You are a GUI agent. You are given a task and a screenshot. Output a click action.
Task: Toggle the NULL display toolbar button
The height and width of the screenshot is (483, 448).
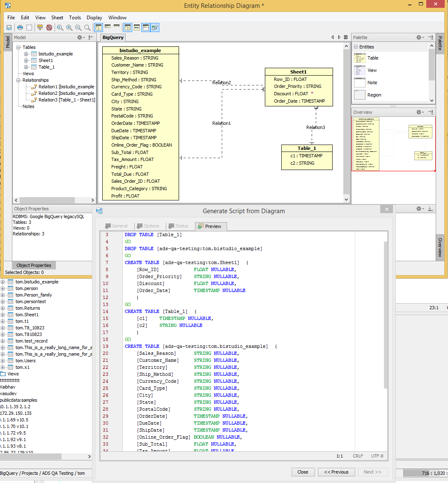137,28
